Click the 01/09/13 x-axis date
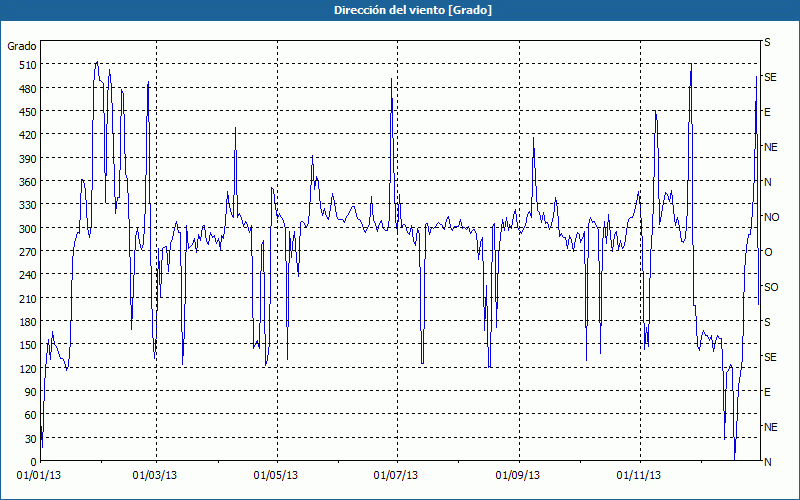The image size is (800, 500). point(518,476)
